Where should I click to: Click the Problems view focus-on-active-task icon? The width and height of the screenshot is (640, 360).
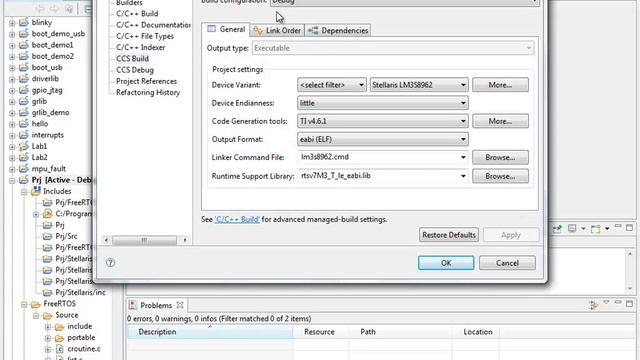coord(593,304)
